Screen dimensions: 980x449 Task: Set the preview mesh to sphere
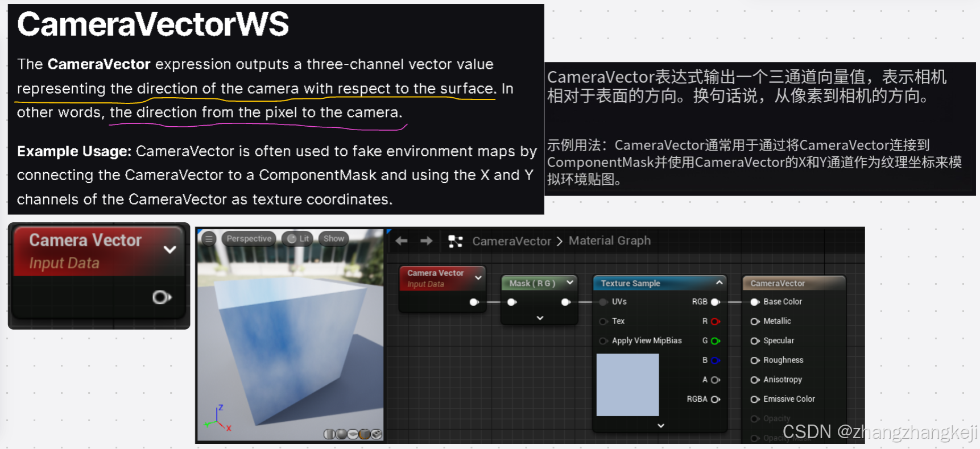[341, 434]
